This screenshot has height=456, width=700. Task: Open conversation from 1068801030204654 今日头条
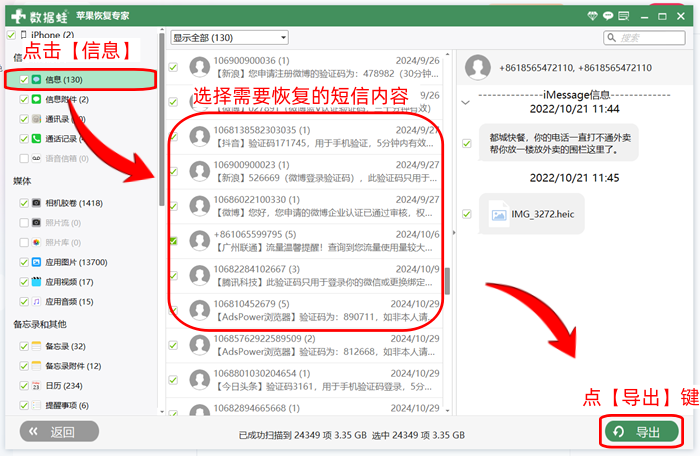304,380
